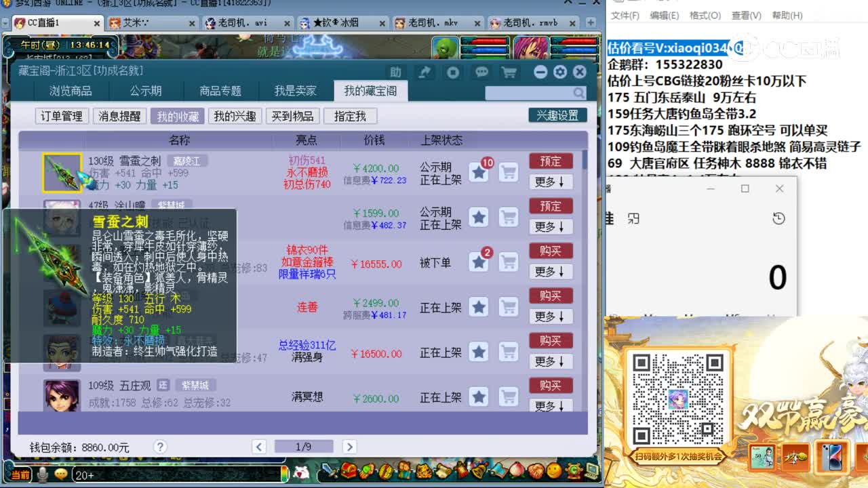Open a new window tab with the plus button
Image resolution: width=868 pixels, height=488 pixels.
tap(591, 22)
